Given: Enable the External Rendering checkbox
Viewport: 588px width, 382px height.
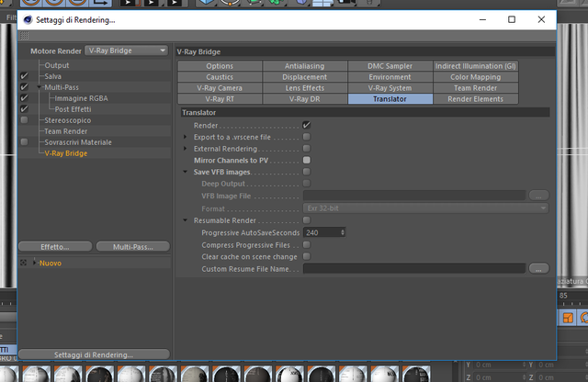Looking at the screenshot, I should click(306, 149).
